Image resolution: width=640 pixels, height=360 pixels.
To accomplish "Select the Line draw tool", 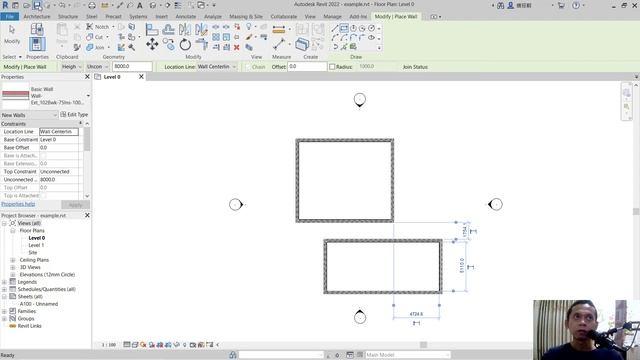I will tap(335, 28).
